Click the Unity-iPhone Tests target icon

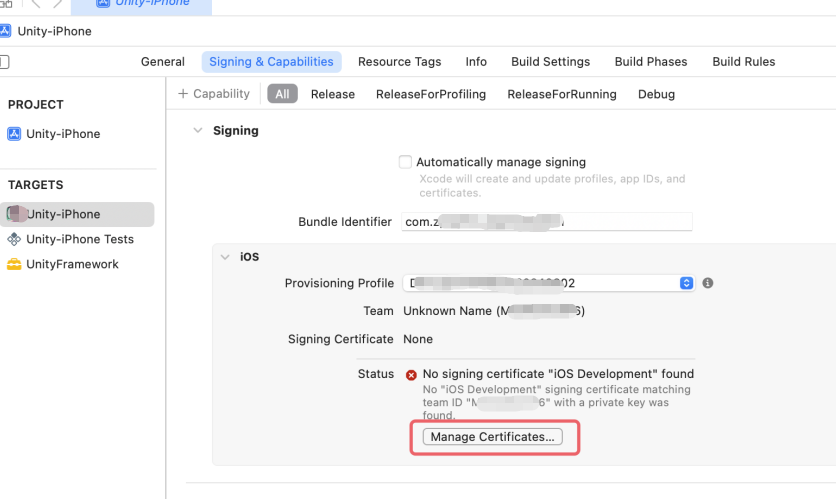(14, 239)
